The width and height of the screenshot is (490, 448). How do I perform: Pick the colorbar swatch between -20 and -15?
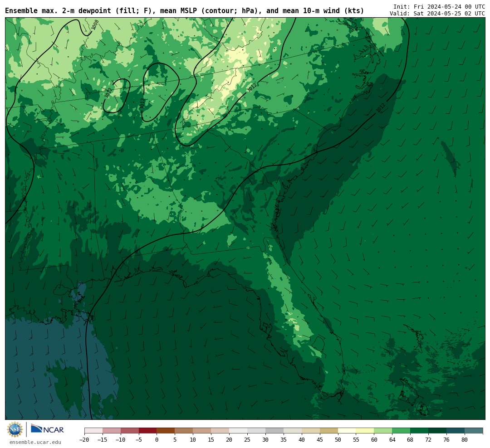[x=93, y=431]
